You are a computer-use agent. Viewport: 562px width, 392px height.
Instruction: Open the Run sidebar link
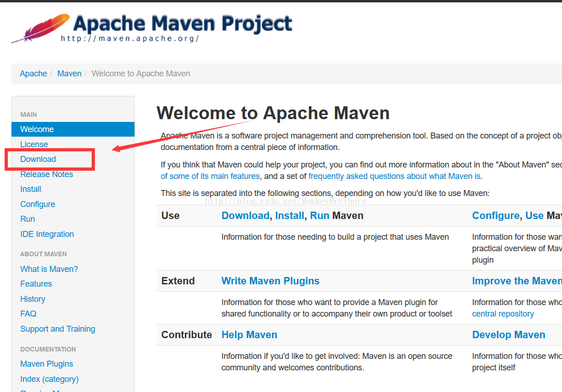pyautogui.click(x=28, y=219)
